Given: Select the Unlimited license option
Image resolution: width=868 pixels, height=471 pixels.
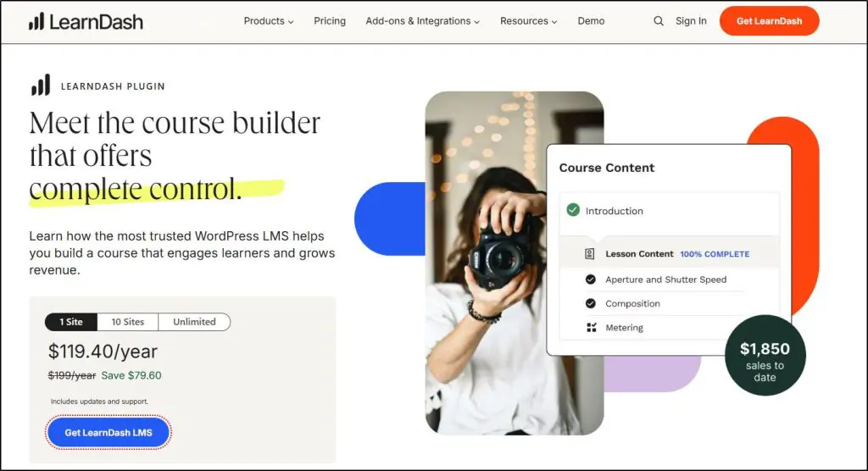Looking at the screenshot, I should click(194, 322).
